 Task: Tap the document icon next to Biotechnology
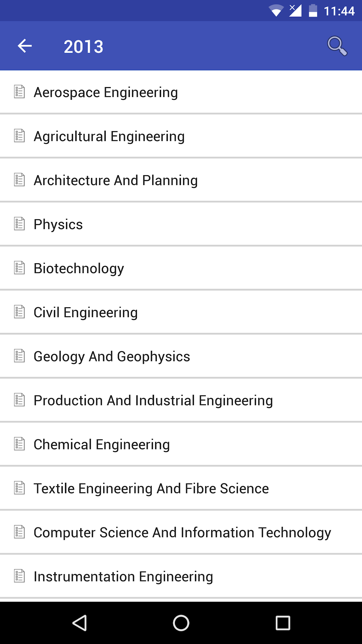tap(20, 268)
